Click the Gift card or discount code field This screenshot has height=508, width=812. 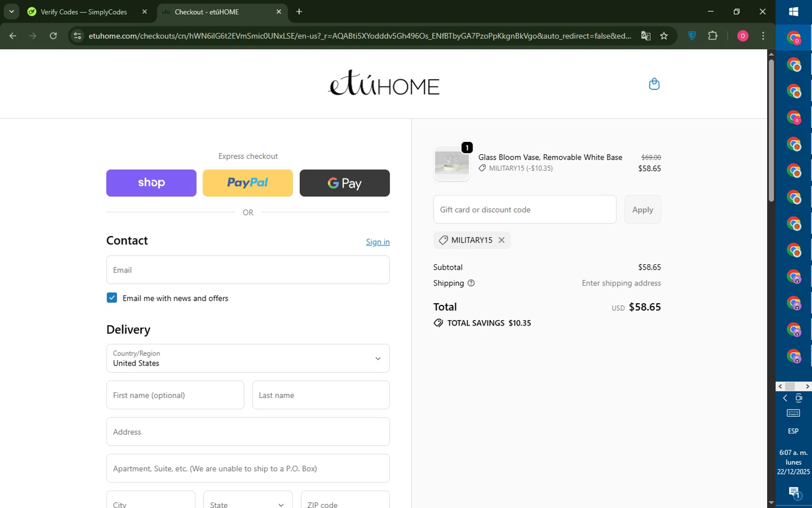525,210
